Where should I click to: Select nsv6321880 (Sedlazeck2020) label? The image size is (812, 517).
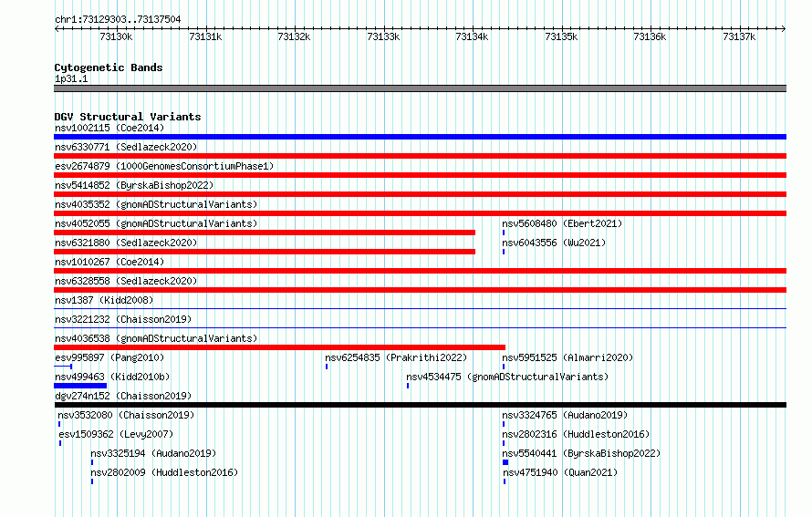[126, 243]
